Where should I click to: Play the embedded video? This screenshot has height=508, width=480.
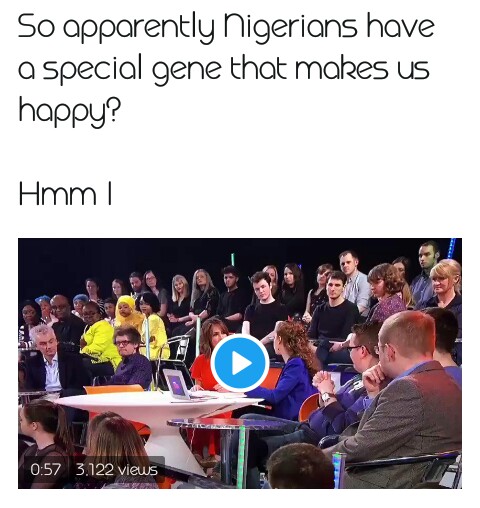point(240,363)
